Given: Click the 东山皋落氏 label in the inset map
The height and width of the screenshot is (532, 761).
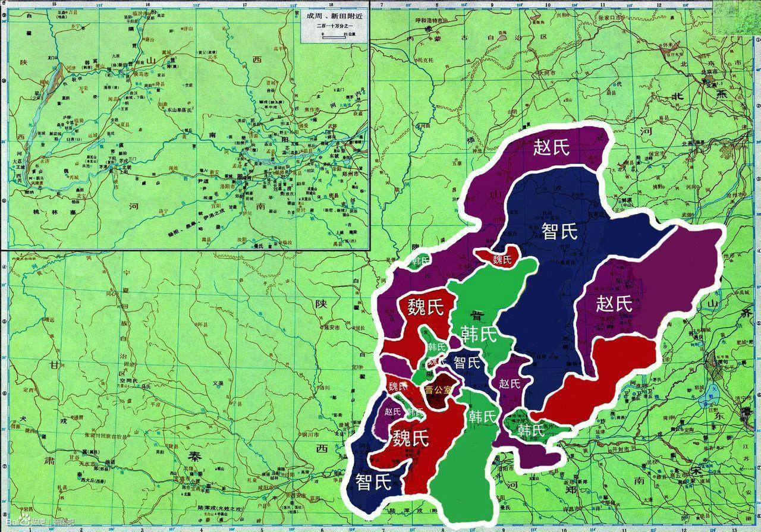Looking at the screenshot, I should [180, 109].
